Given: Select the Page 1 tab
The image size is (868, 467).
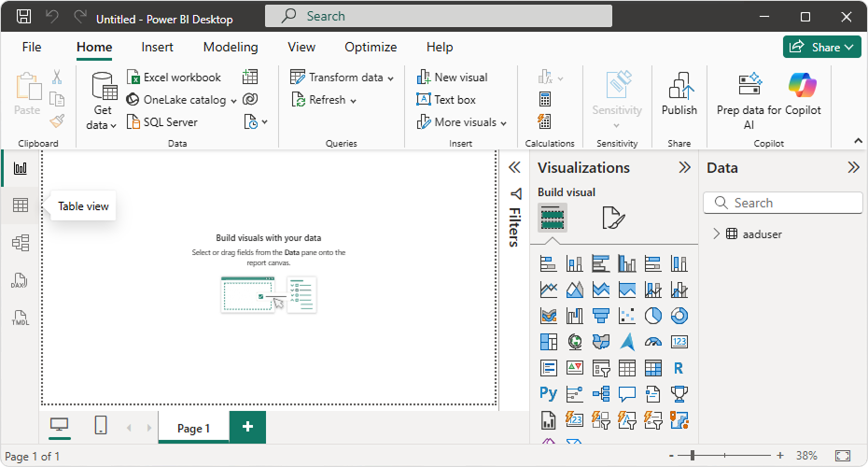Looking at the screenshot, I should pos(193,428).
